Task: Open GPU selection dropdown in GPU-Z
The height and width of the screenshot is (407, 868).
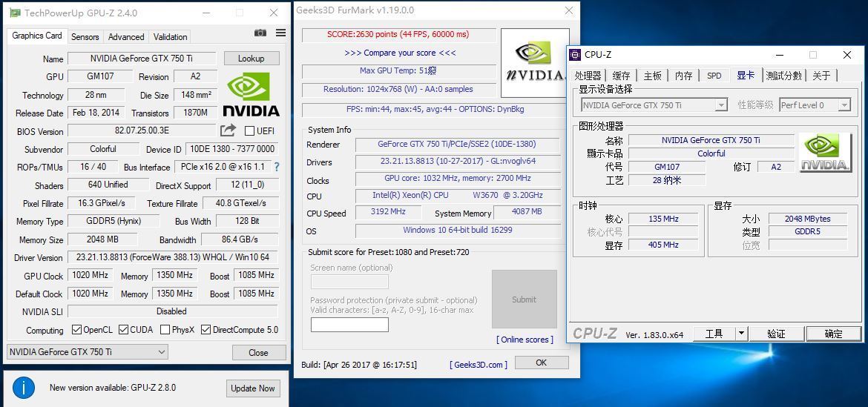Action: [88, 351]
